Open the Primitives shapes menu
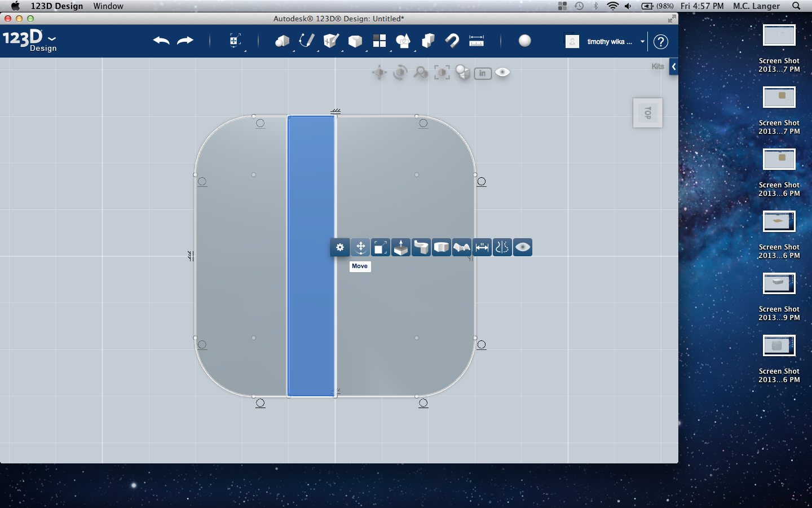The image size is (812, 508). coord(282,41)
